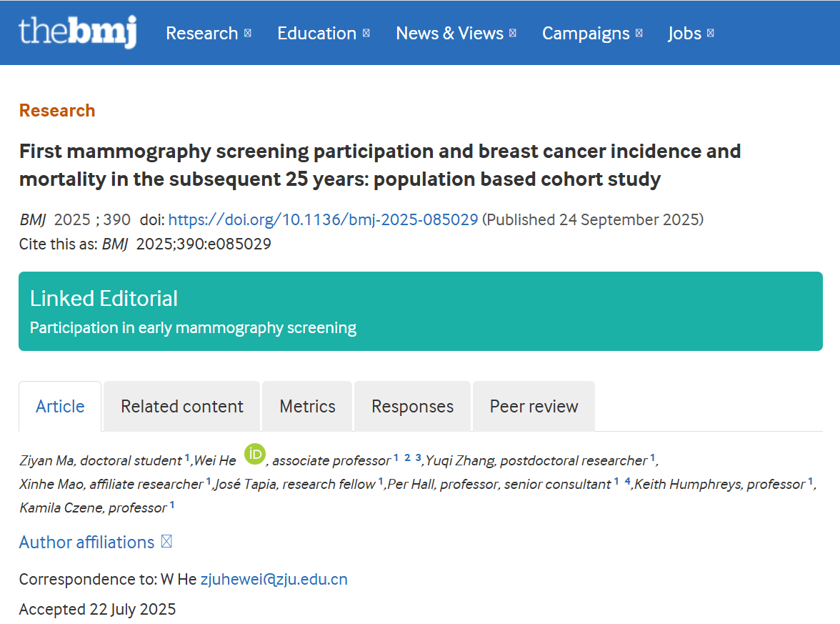Click affiliation superscript 3 after Wei He
Image resolution: width=840 pixels, height=624 pixels.
419,457
